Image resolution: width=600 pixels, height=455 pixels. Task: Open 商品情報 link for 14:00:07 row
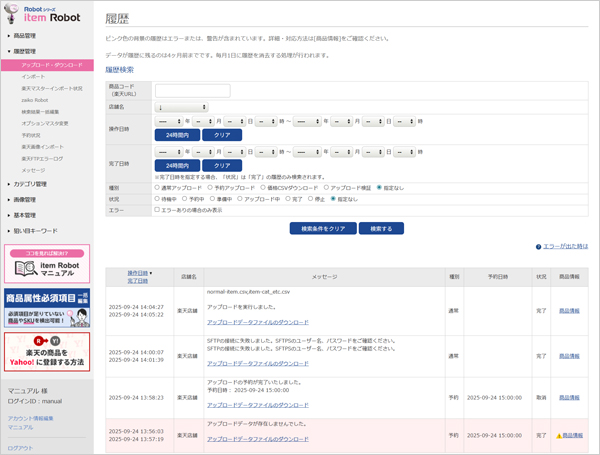[x=569, y=356]
